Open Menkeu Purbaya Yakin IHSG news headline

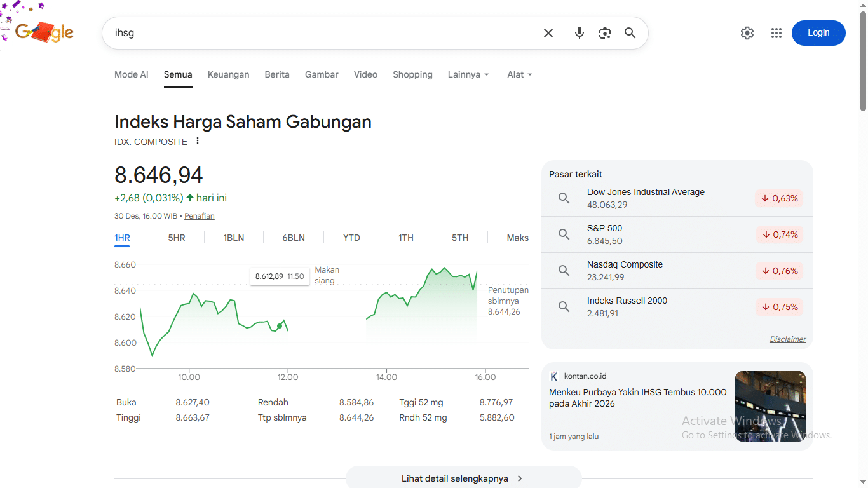point(637,398)
